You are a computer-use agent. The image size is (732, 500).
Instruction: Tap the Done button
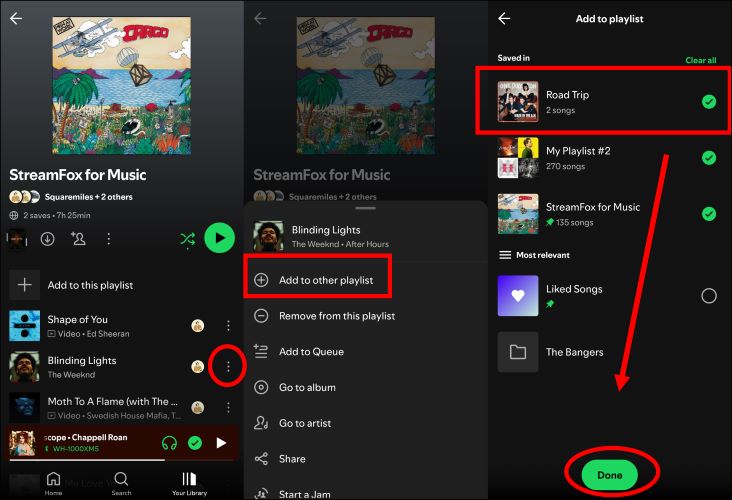point(610,475)
